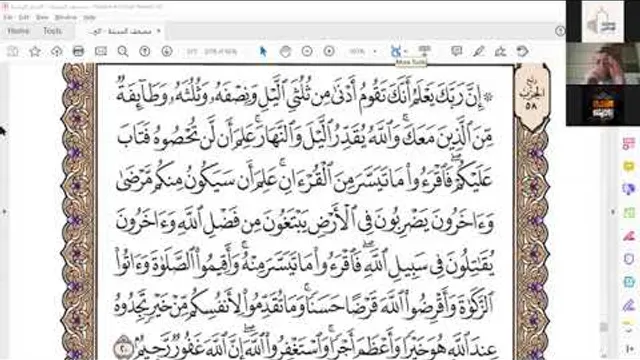Collapse the right tools pane arrow
The height and width of the screenshot is (360, 640).
pyautogui.click(x=613, y=212)
